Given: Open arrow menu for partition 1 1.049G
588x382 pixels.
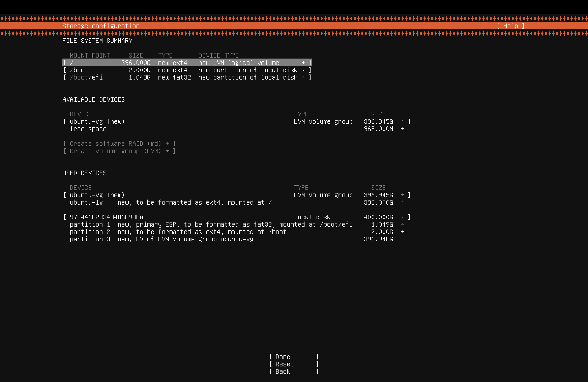Looking at the screenshot, I should (402, 224).
